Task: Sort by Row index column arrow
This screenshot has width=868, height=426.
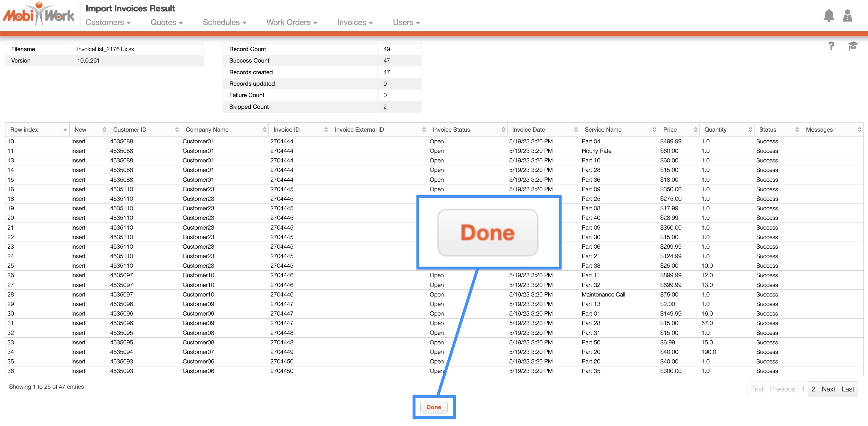Action: [65, 130]
